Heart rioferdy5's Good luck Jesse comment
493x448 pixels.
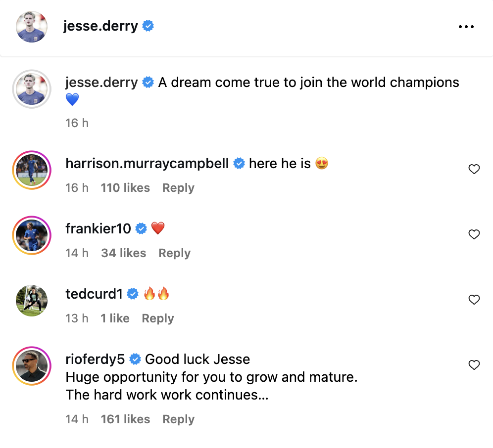(x=474, y=365)
